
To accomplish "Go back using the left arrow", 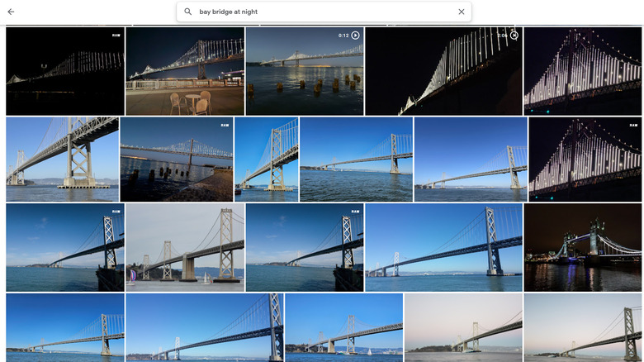I will click(x=11, y=12).
